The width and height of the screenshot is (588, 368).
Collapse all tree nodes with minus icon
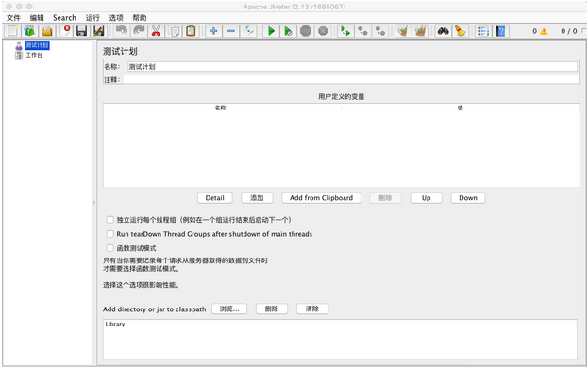click(x=231, y=31)
